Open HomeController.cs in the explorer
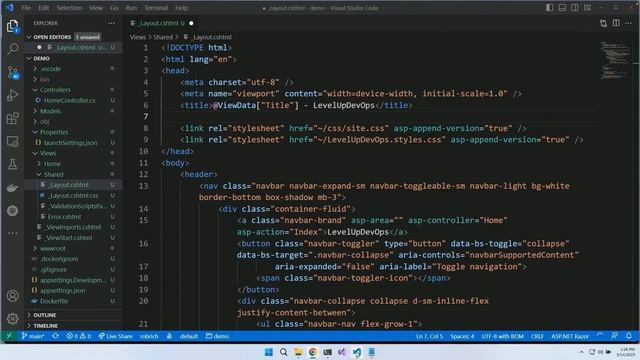 click(69, 100)
